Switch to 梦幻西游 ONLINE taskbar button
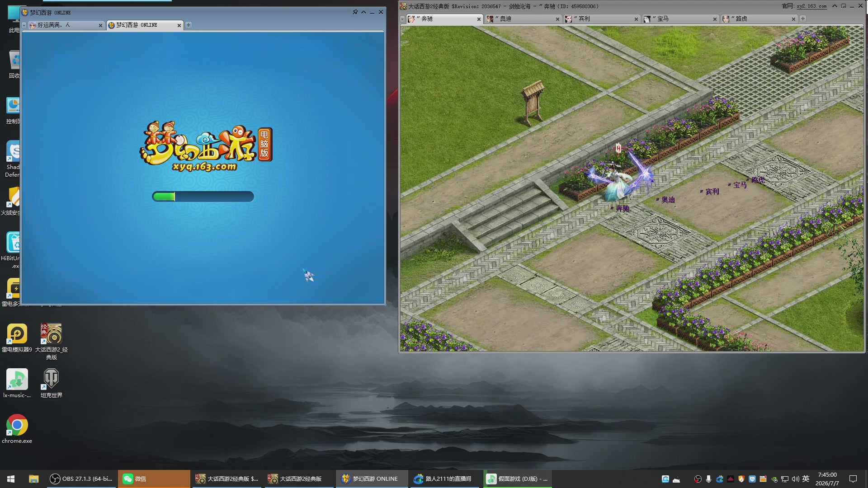This screenshot has height=488, width=868. (x=372, y=479)
